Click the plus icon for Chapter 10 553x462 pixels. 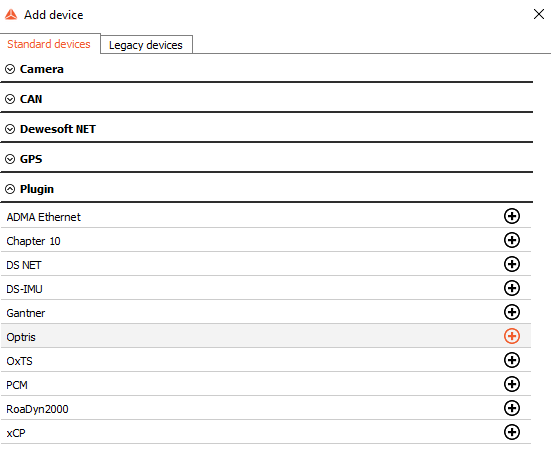click(x=511, y=240)
